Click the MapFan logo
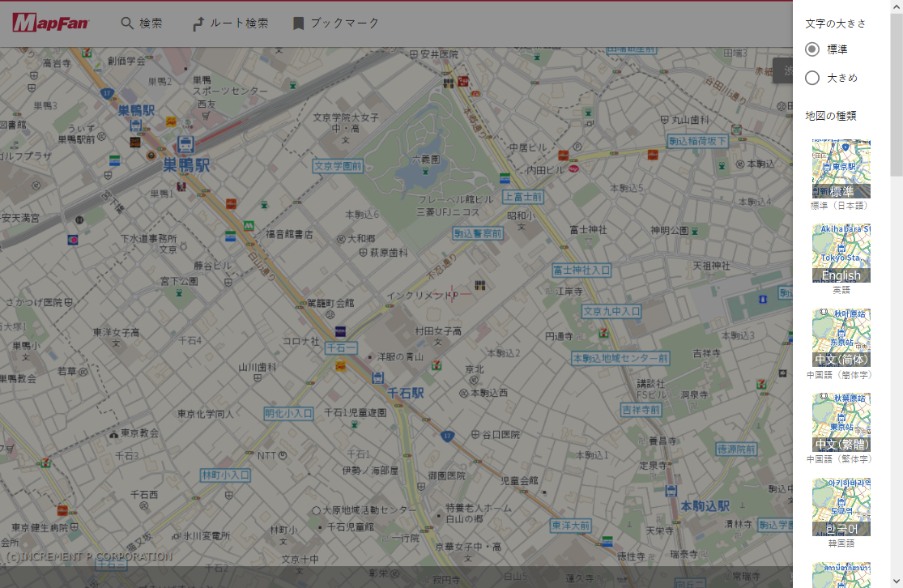903x588 pixels. (51, 23)
